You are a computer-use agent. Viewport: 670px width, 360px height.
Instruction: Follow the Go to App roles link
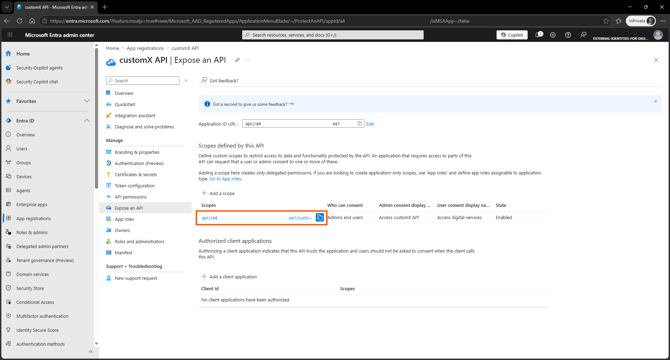coord(226,179)
